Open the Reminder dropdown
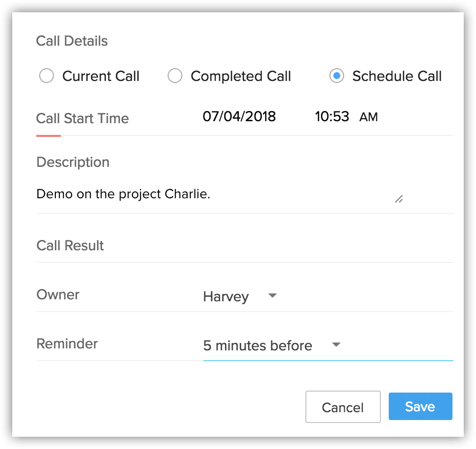Viewport: 476px width, 449px height. 258,346
